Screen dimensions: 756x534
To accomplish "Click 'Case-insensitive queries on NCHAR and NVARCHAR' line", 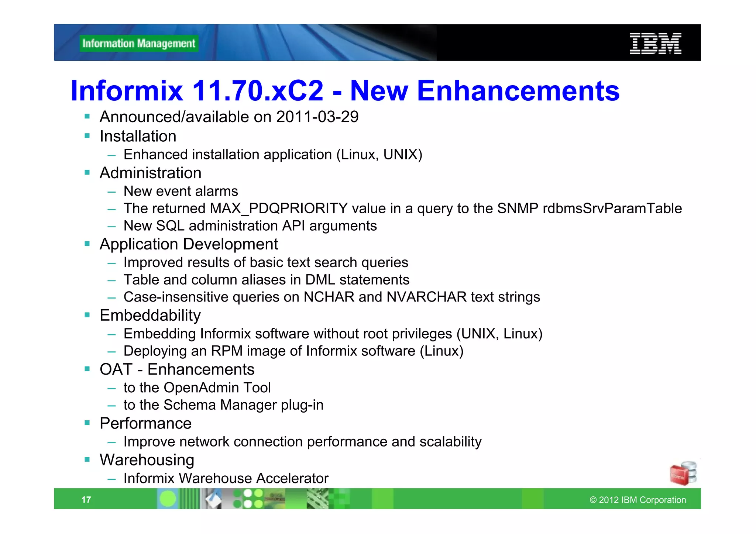I will (x=331, y=297).
